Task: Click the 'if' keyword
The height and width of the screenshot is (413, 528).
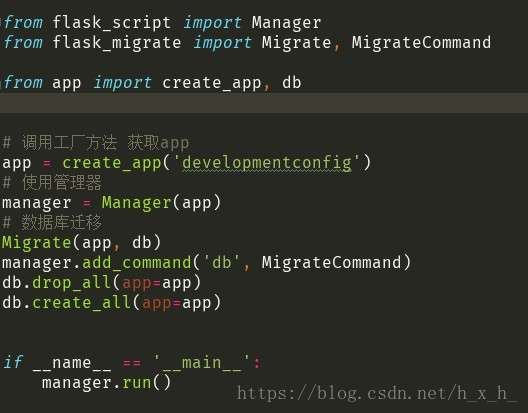Action: [13, 362]
